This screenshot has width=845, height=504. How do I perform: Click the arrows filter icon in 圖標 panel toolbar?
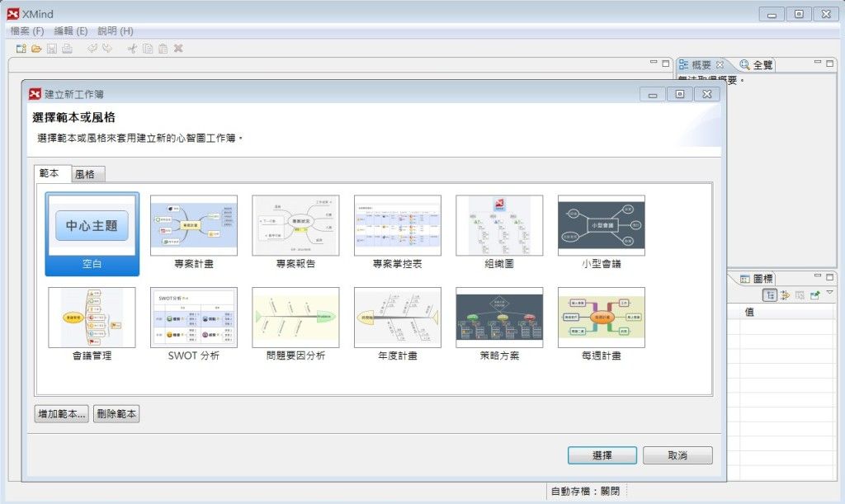coord(786,294)
